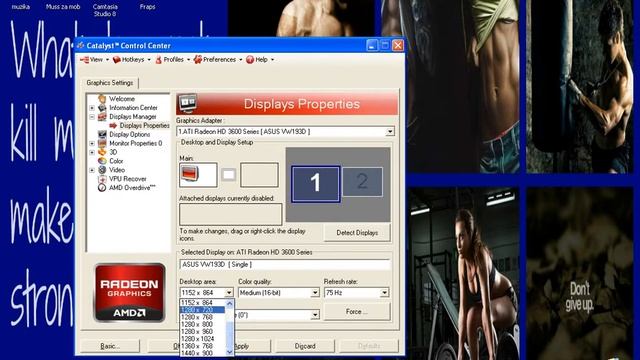Choose 1360 x 768 resolution
The height and width of the screenshot is (360, 640).
202,346
